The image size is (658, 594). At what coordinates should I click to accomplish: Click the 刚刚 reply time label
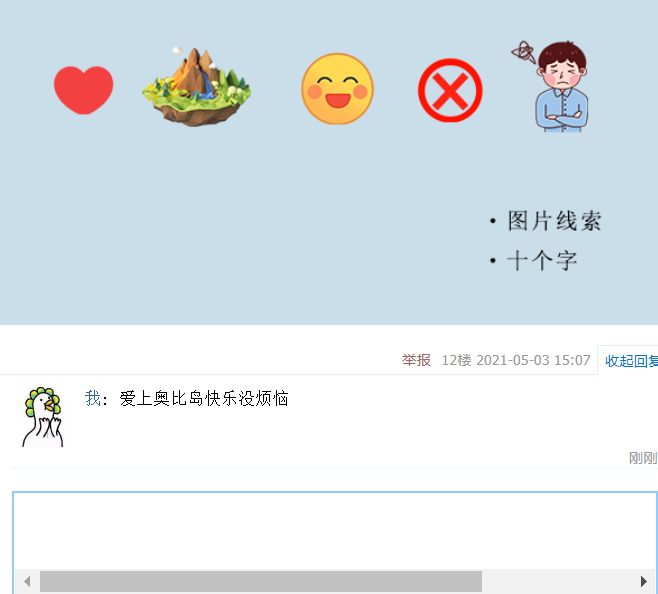(x=642, y=458)
